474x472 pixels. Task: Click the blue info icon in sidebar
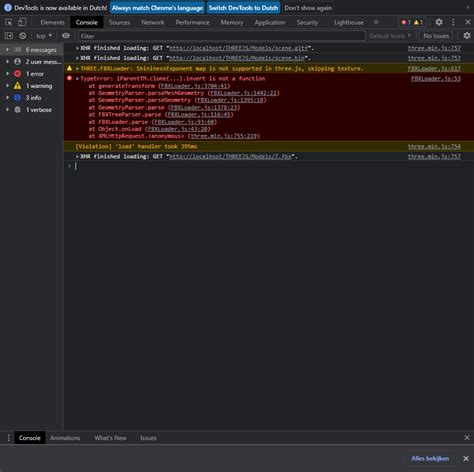(18, 98)
